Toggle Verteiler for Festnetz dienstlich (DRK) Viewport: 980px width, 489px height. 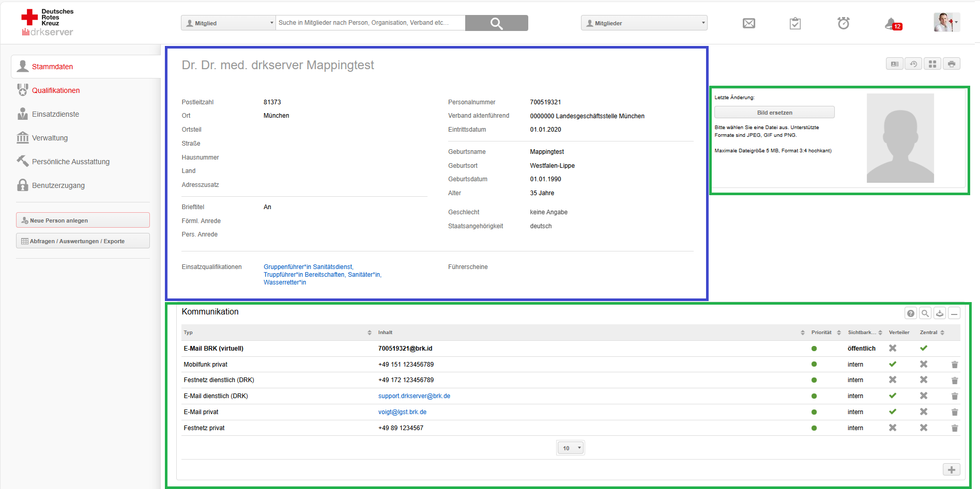[x=892, y=380]
